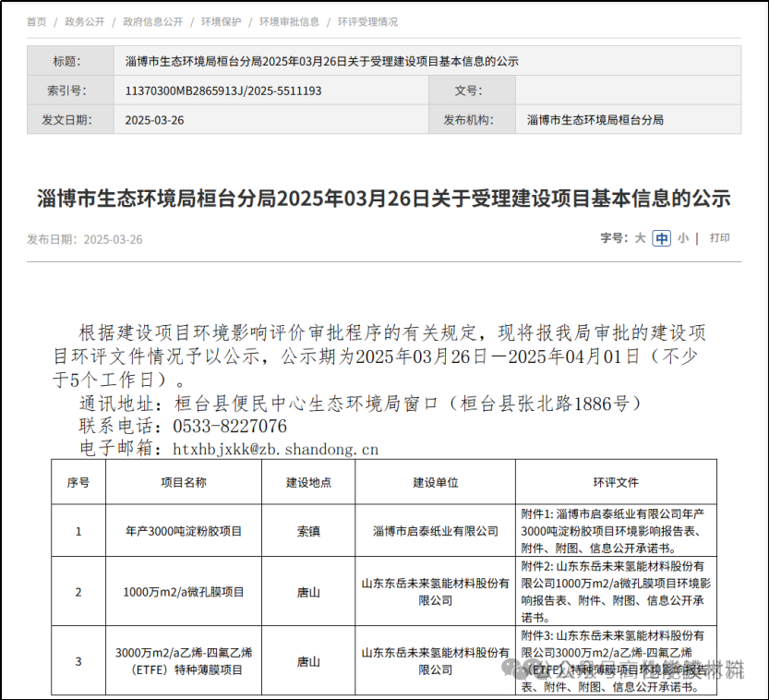Print the page via 打印
This screenshot has height=700, width=769.
(x=719, y=238)
